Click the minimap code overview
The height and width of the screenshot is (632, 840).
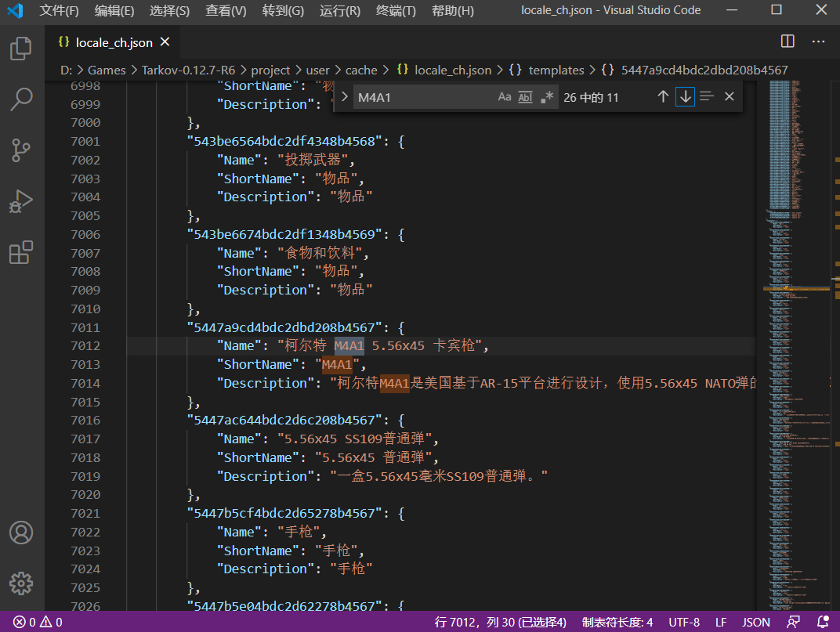pos(795,345)
